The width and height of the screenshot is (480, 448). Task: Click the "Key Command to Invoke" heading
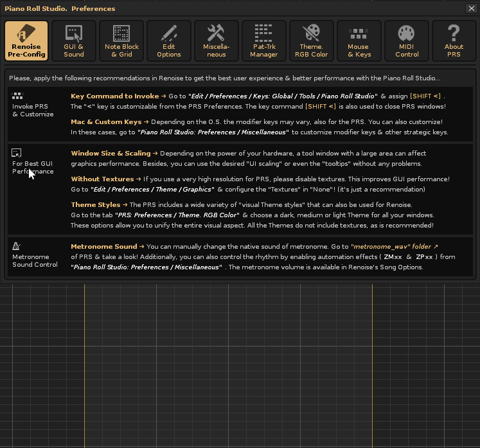coord(115,96)
